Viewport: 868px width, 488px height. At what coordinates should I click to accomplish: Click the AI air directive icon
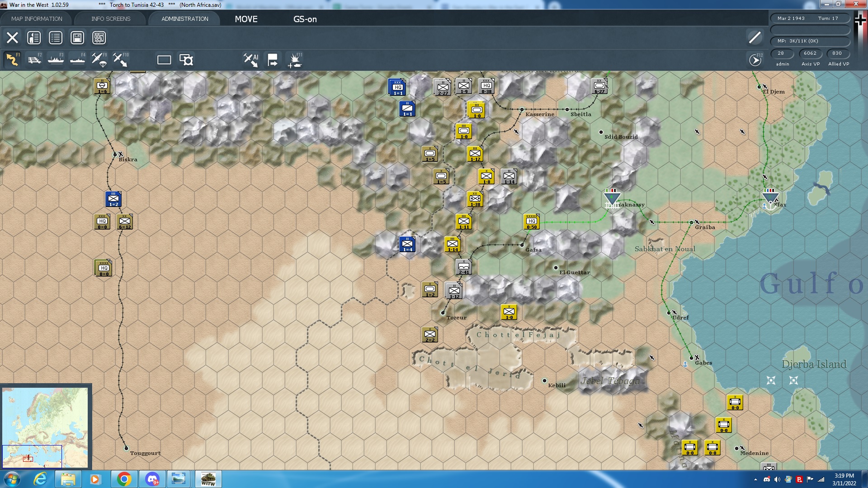coord(251,60)
